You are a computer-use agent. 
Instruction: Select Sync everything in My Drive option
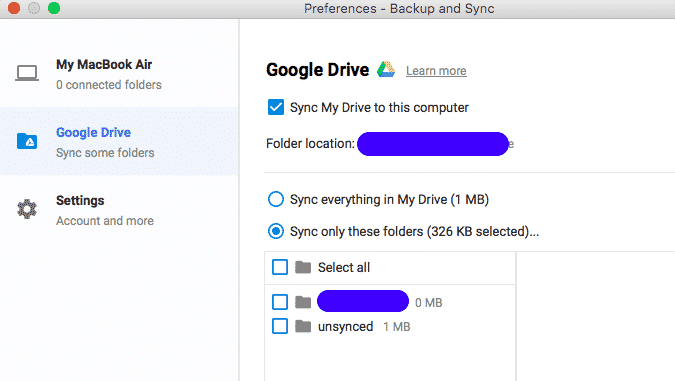click(x=276, y=199)
